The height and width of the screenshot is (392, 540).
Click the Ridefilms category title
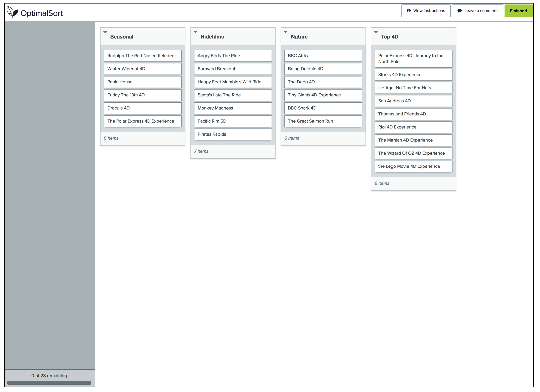212,37
